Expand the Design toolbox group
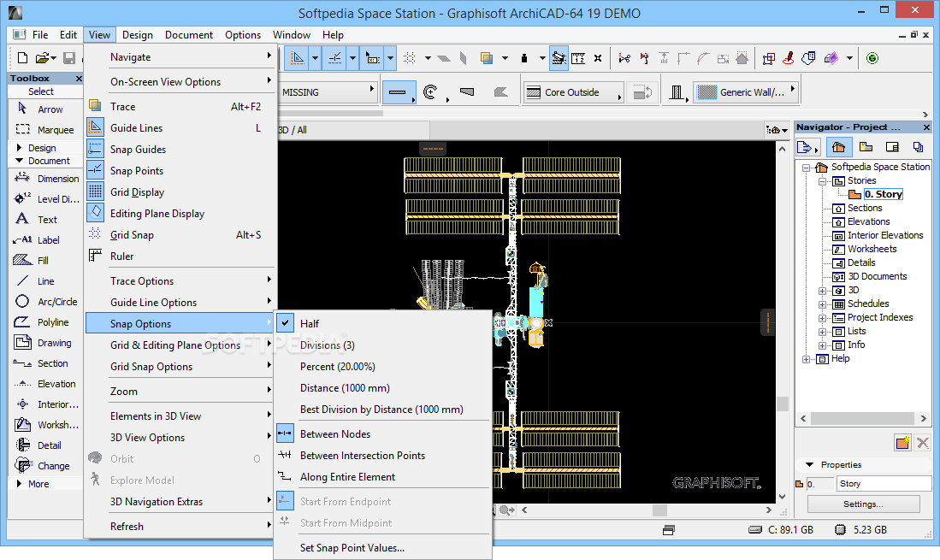The width and height of the screenshot is (940, 560). click(19, 147)
